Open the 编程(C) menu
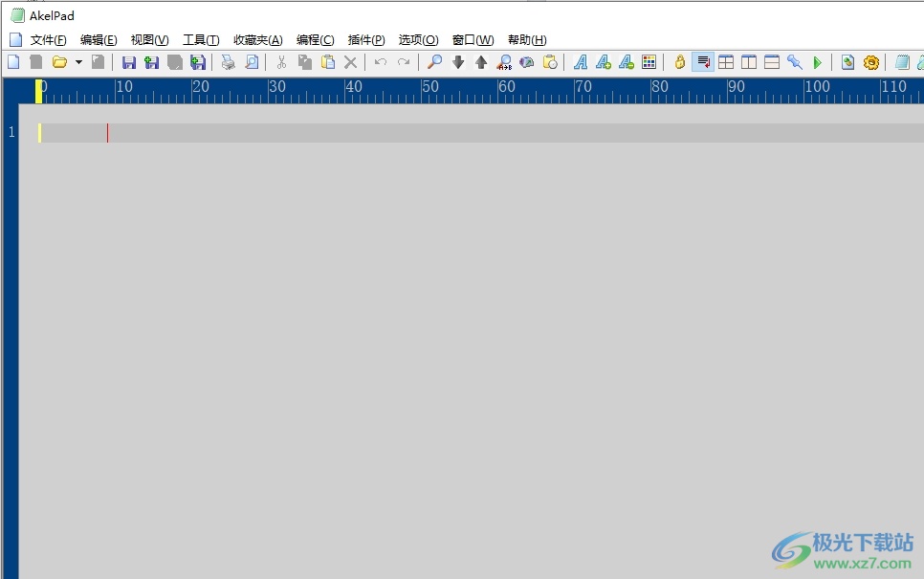The image size is (924, 579). [x=316, y=39]
